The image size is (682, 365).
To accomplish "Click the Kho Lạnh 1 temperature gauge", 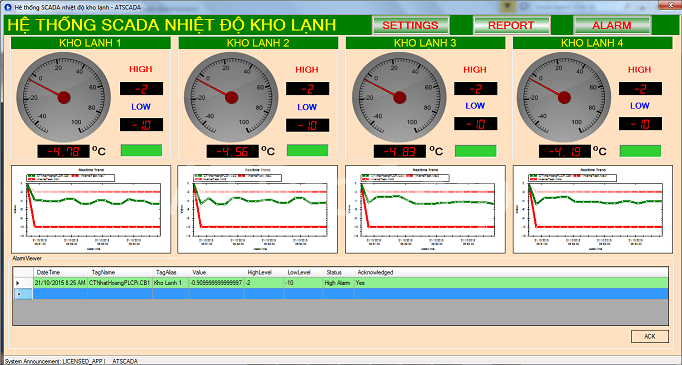I will pos(64,97).
